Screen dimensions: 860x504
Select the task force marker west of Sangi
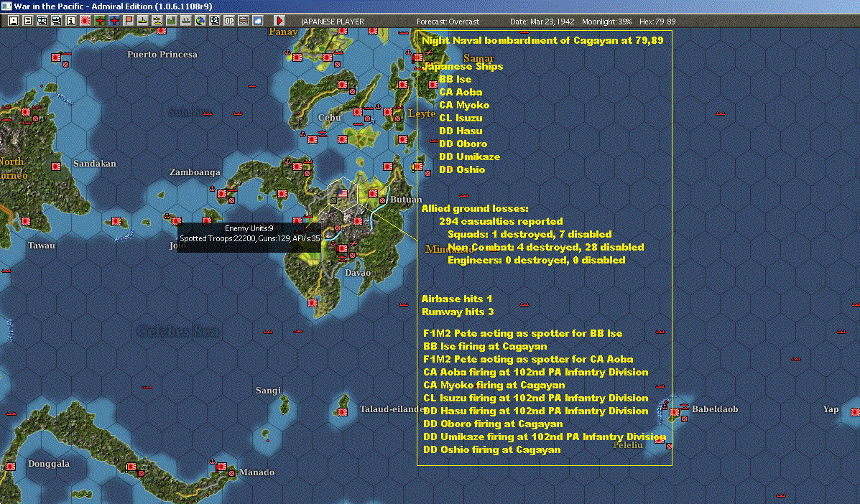click(x=147, y=387)
